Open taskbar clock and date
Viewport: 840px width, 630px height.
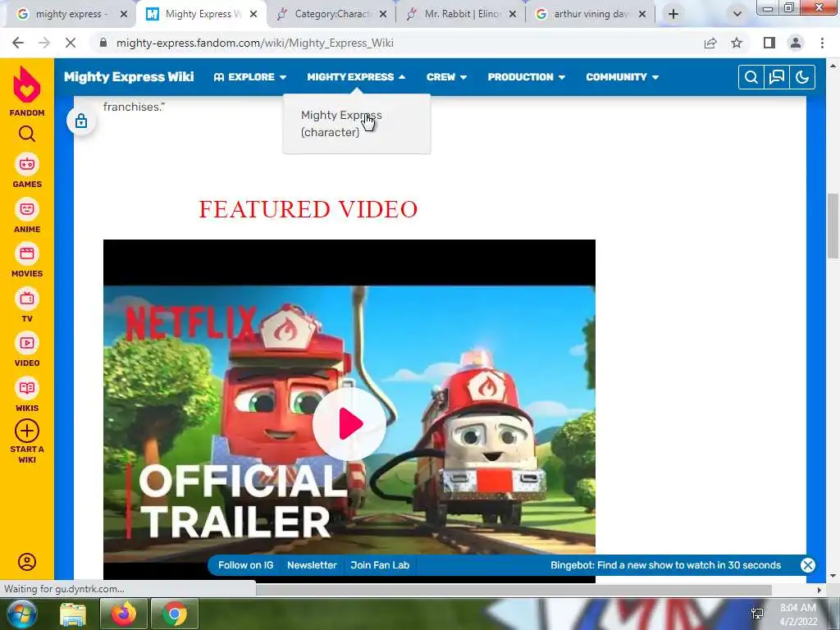(x=797, y=614)
